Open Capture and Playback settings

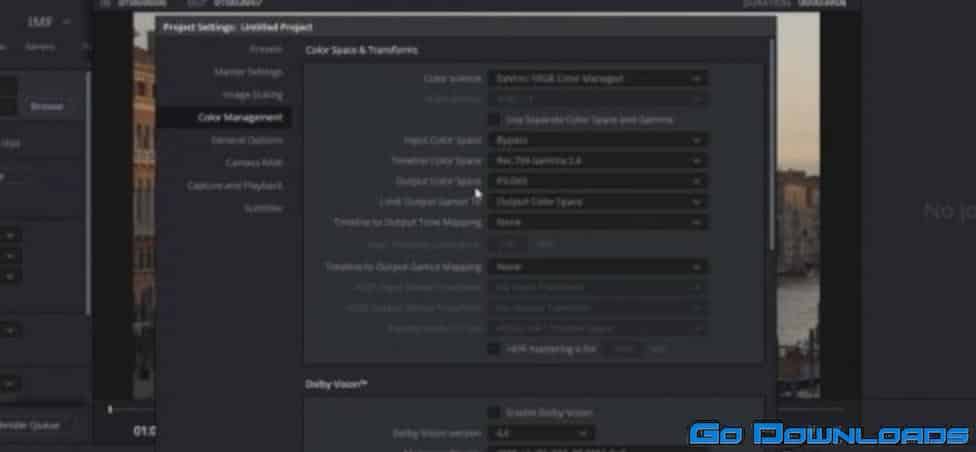click(234, 185)
